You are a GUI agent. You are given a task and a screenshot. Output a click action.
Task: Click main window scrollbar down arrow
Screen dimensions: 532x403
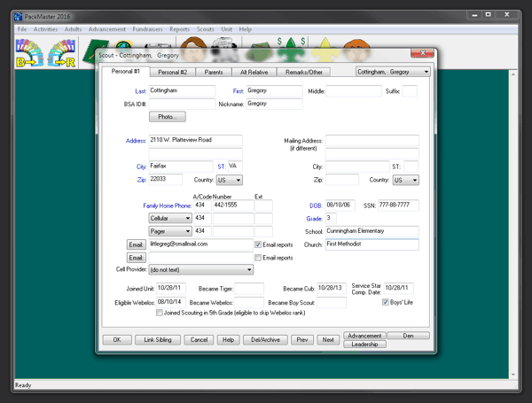pyautogui.click(x=513, y=375)
